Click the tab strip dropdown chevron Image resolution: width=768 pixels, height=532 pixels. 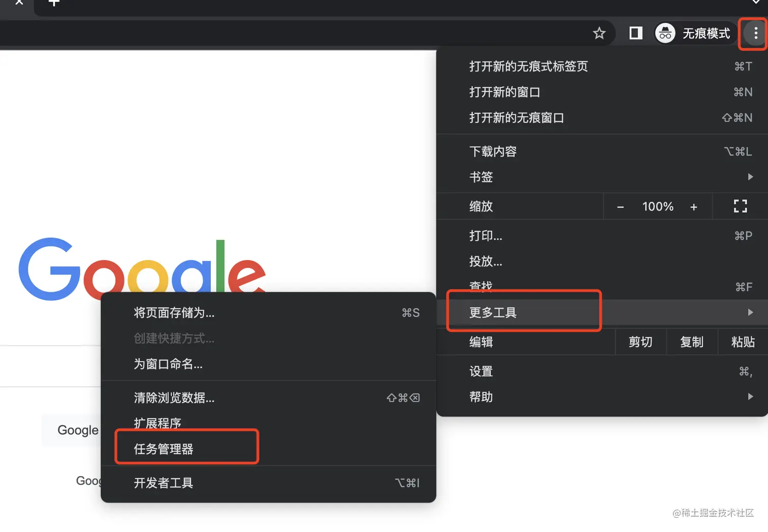point(756,2)
